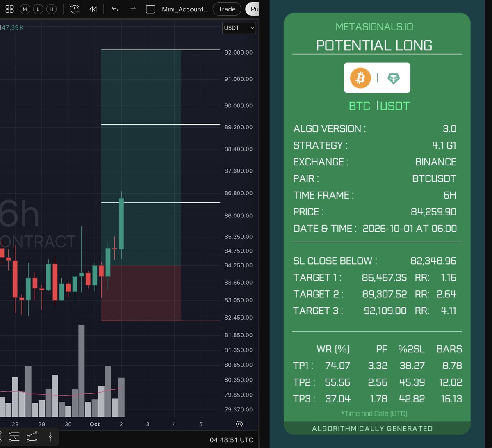The height and width of the screenshot is (448, 492).
Task: Click the POTENTIAL LONG title
Action: [x=374, y=45]
